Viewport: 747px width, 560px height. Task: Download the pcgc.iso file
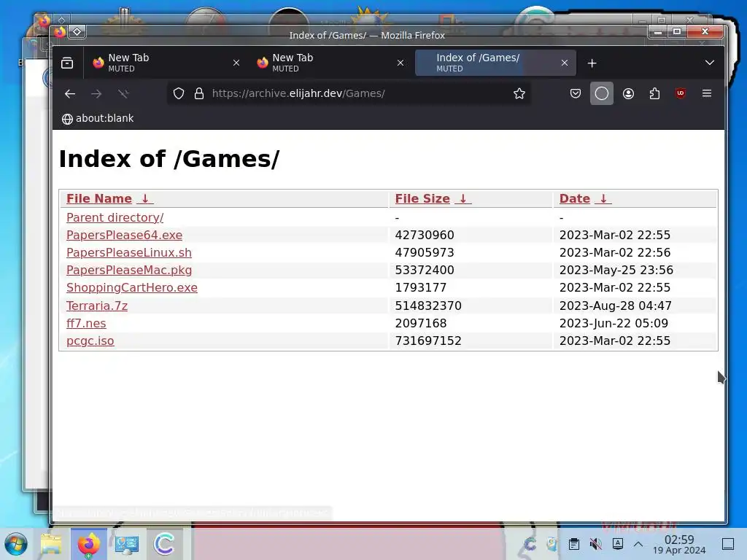(x=90, y=341)
